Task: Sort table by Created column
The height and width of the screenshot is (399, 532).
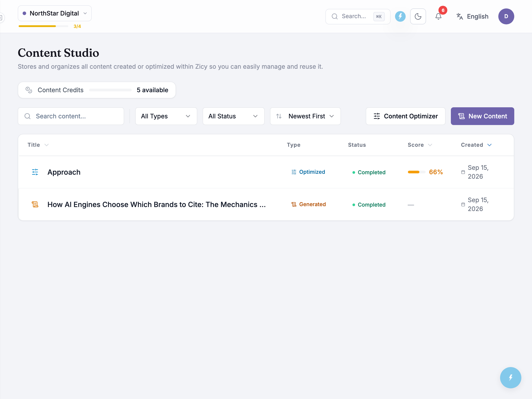Action: coord(476,145)
